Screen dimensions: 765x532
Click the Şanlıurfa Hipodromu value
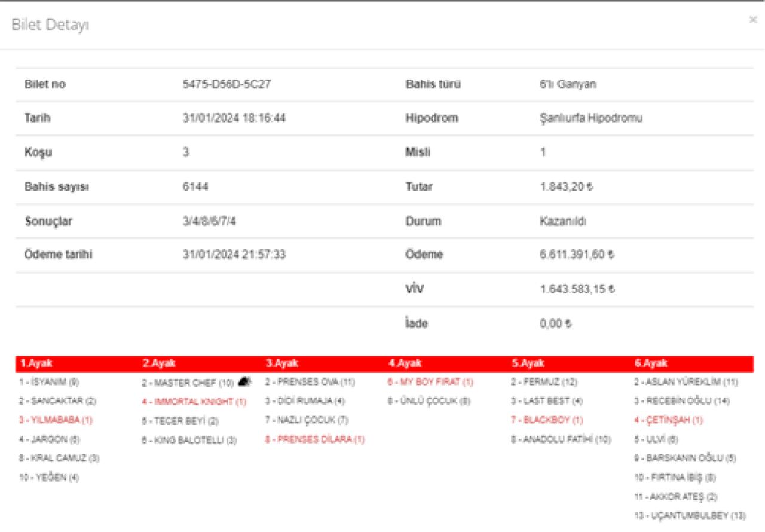click(590, 118)
